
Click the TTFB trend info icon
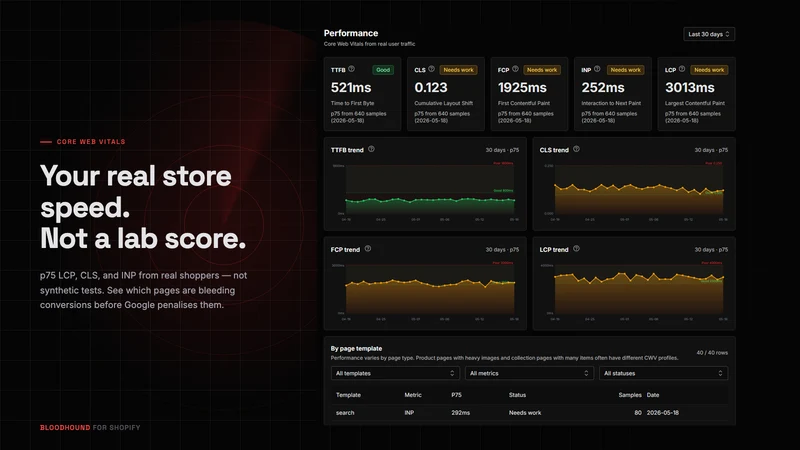[371, 149]
